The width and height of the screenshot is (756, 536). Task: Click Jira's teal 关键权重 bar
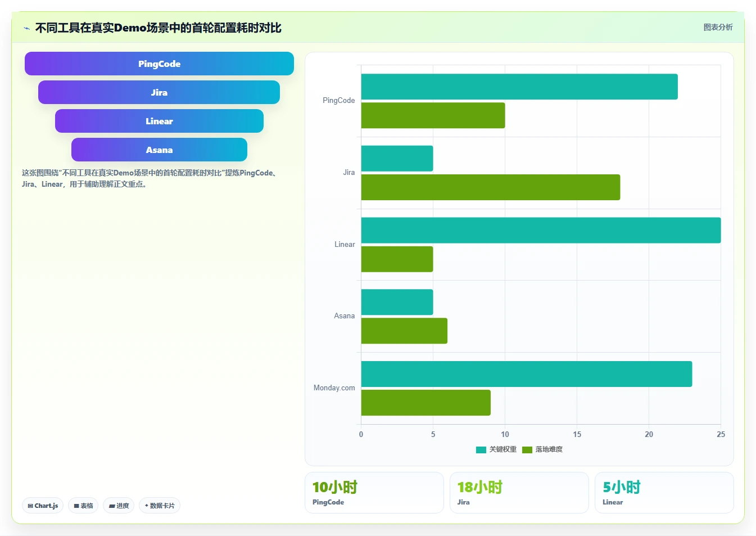pyautogui.click(x=397, y=159)
